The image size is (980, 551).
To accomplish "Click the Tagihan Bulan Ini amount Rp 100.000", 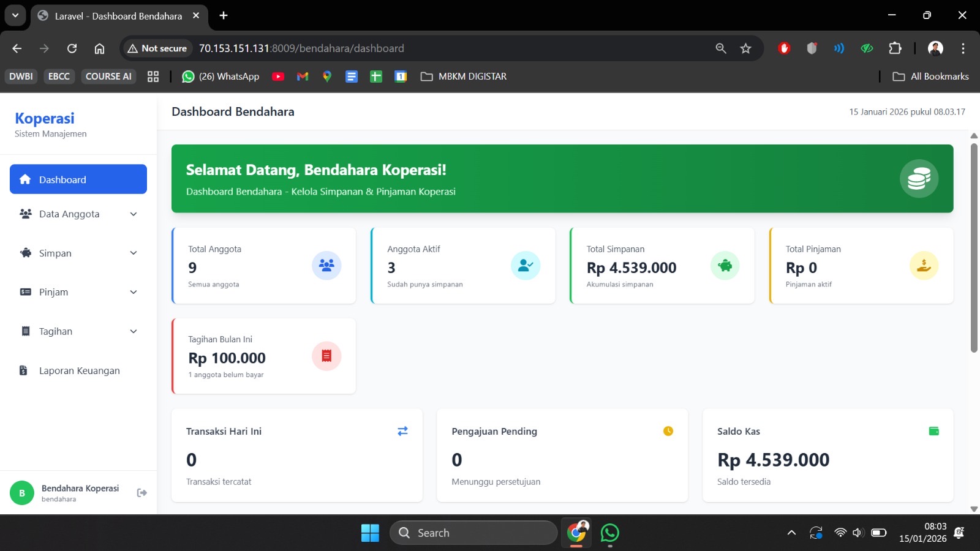I will [x=227, y=358].
